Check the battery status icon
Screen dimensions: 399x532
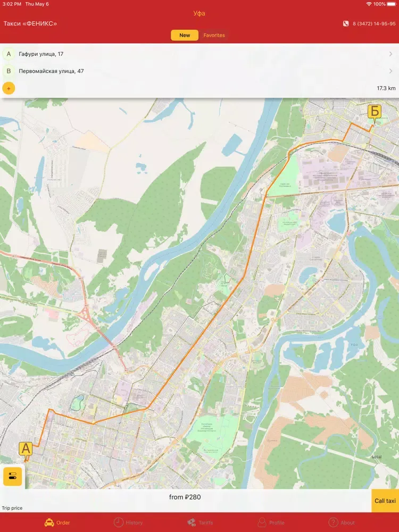[392, 4]
